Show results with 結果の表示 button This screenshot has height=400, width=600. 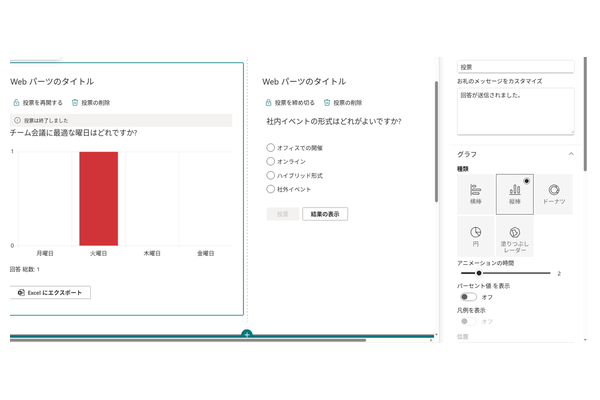click(x=325, y=214)
